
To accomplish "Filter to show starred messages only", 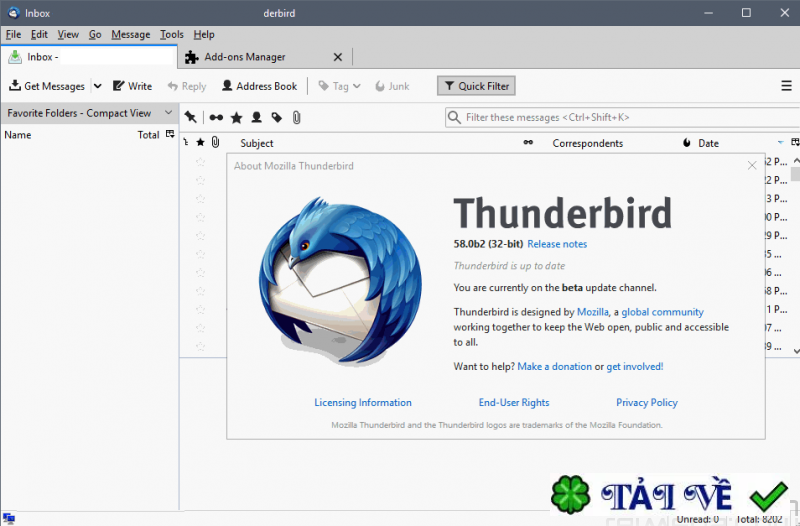I will coord(236,117).
